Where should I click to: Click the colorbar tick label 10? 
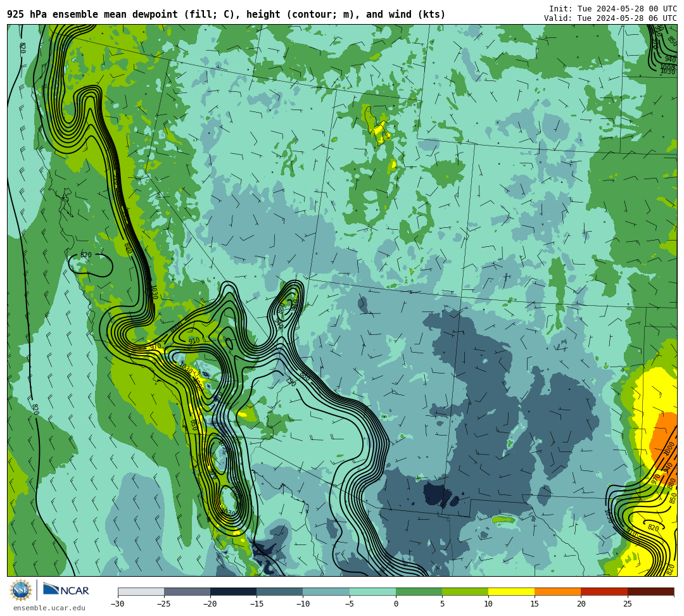[488, 604]
